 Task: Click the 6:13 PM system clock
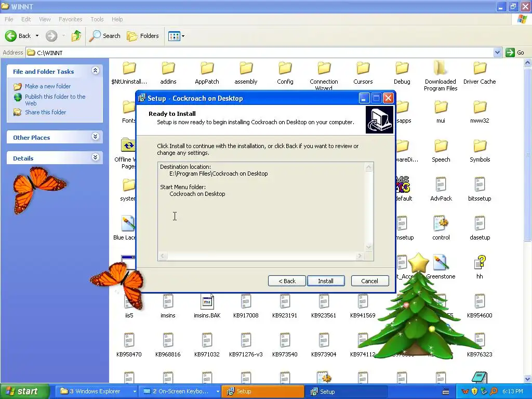coord(513,392)
